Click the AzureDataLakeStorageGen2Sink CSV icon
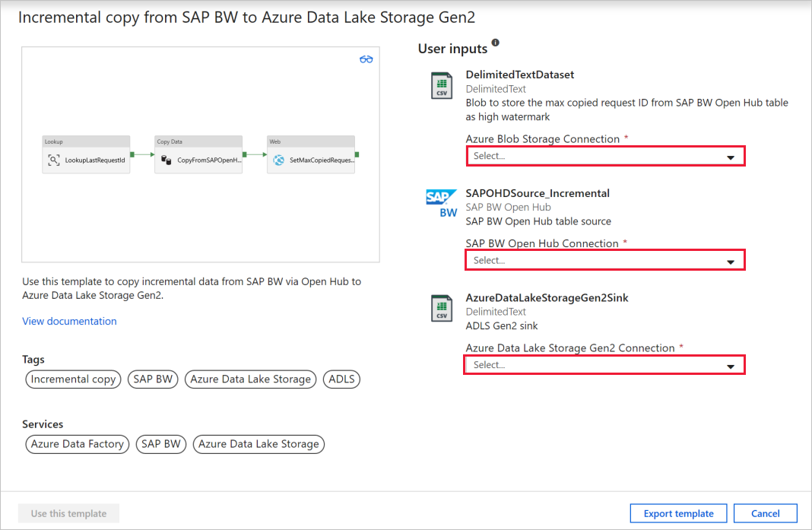This screenshot has width=812, height=530. 442,308
